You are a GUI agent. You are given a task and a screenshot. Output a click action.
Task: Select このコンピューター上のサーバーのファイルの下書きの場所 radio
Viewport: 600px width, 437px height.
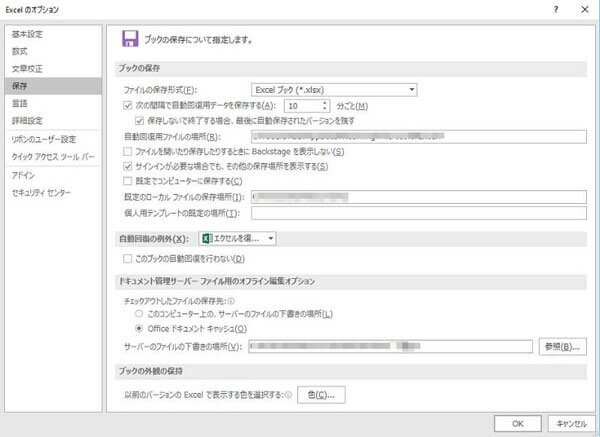139,314
